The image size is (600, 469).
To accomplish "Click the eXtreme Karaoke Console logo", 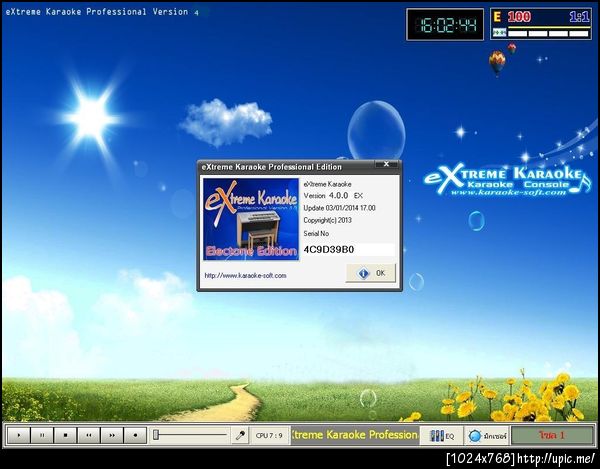I will (506, 182).
